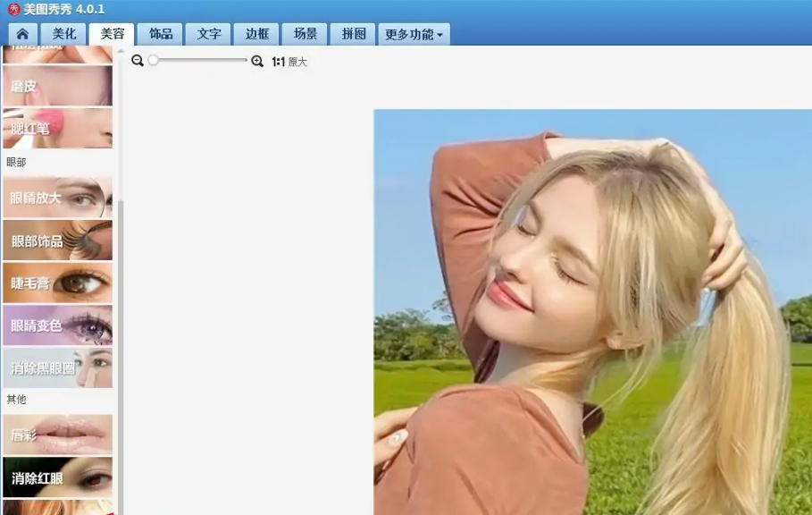Click the zoom out magnifier icon
This screenshot has height=515, width=812.
[x=136, y=61]
